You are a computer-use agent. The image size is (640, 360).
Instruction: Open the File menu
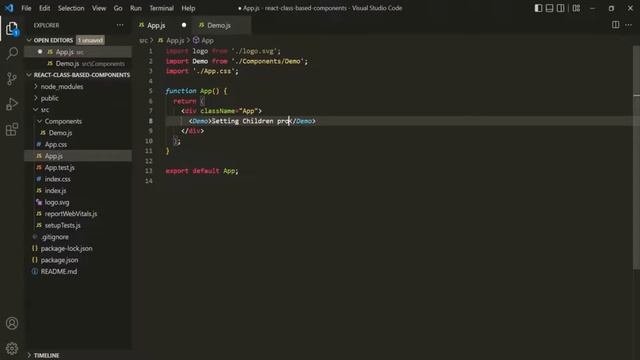tap(26, 8)
